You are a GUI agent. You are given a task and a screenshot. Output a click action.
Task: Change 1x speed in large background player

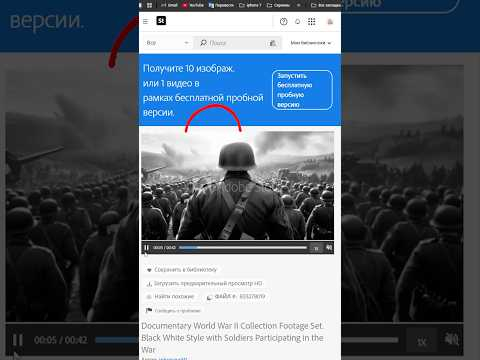click(x=422, y=341)
